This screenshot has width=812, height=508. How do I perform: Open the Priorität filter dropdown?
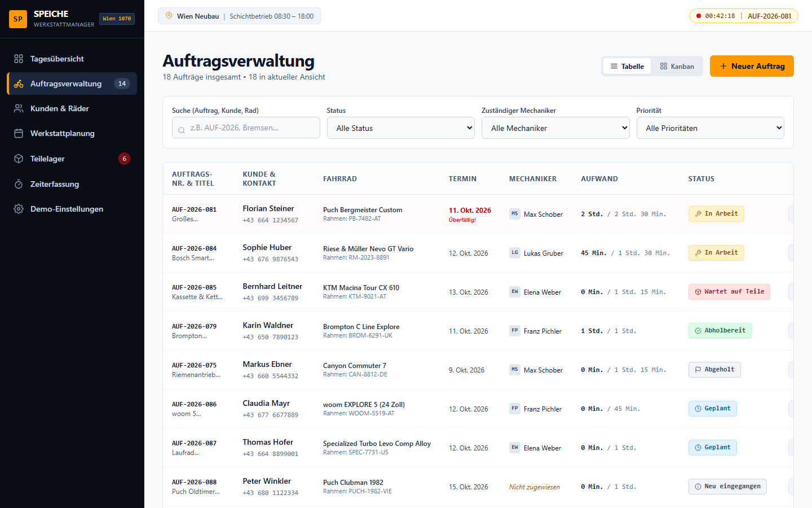coord(710,128)
